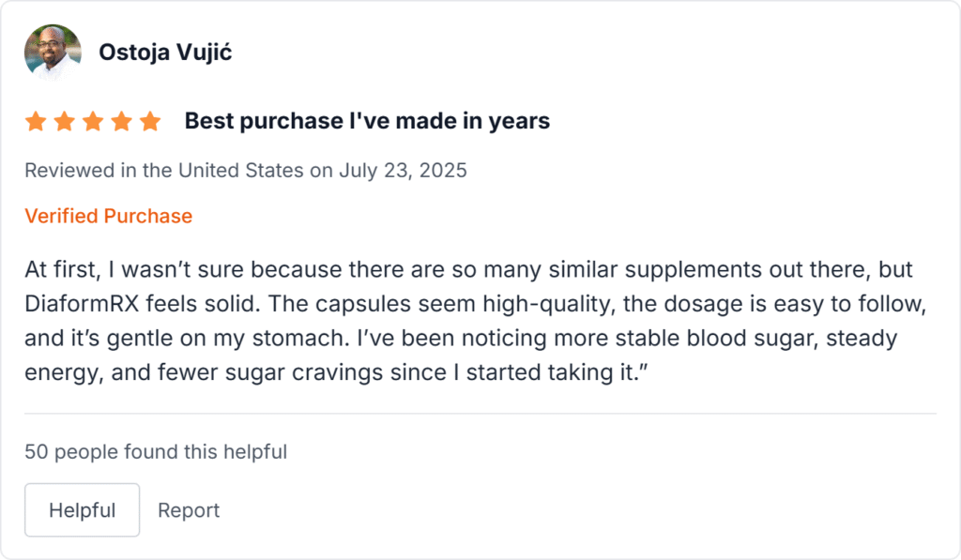Screen dimensions: 961x560
Task: Open the reviewer's profile avatar photo
Action: pyautogui.click(x=53, y=53)
